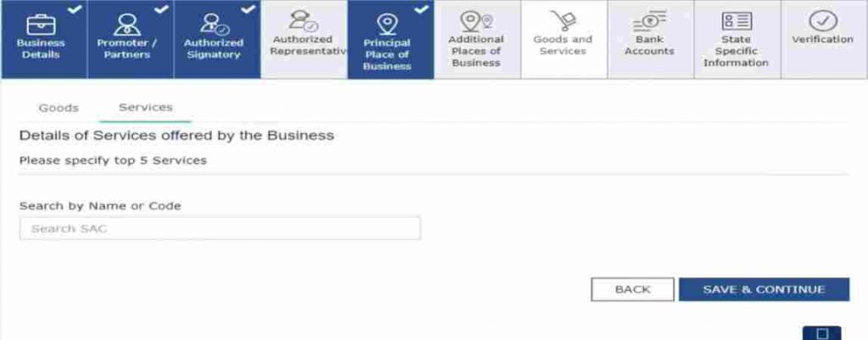868x340 pixels.
Task: Open the State Specific Information step label
Action: (x=737, y=51)
